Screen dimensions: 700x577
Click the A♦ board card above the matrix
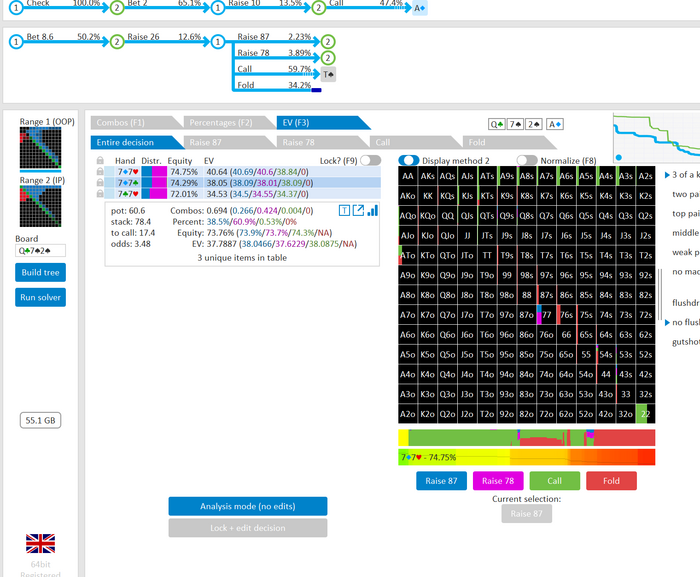coord(554,124)
